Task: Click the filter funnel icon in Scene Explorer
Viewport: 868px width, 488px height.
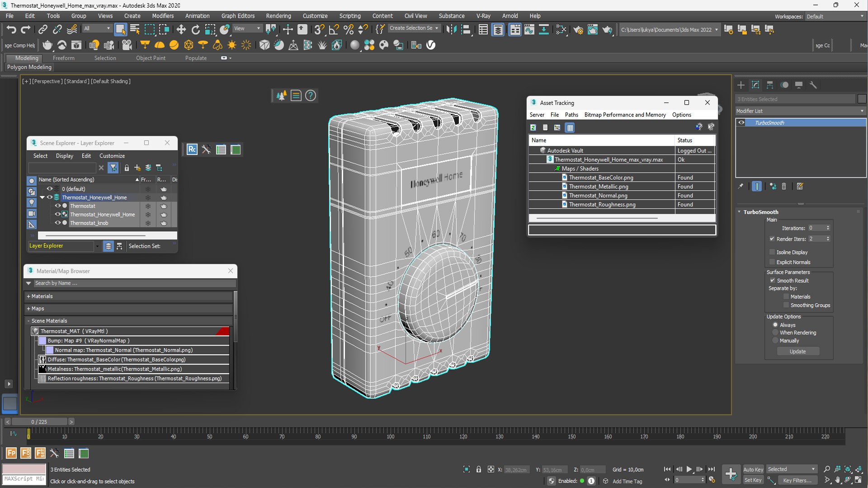Action: pyautogui.click(x=113, y=168)
